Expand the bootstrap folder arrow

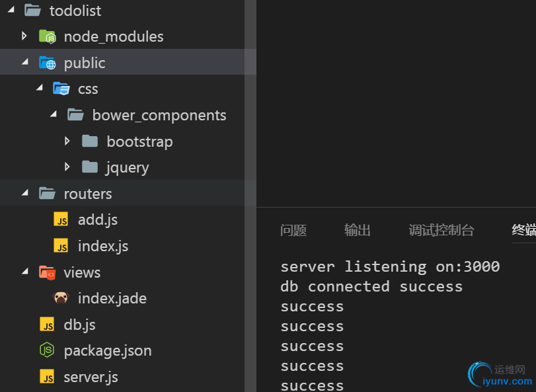[67, 141]
